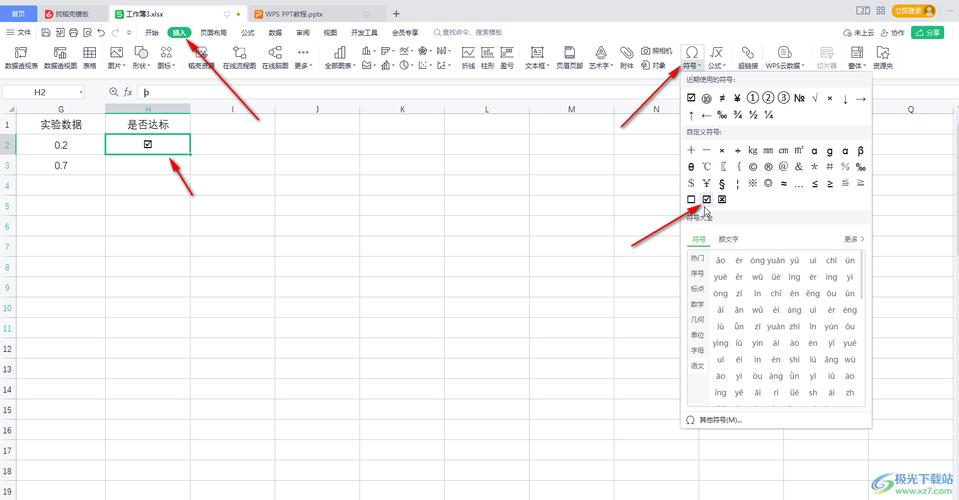Insert the § symbol from custom symbols

pos(722,183)
